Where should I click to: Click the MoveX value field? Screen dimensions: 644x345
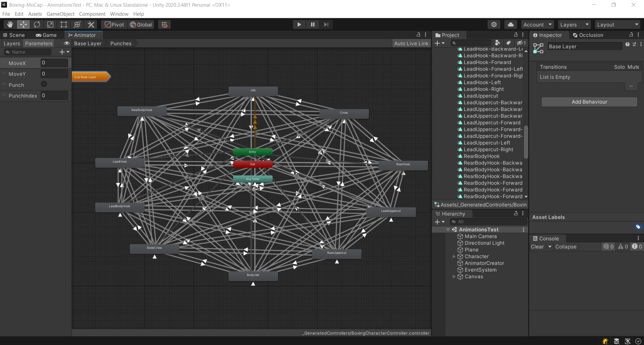point(54,63)
